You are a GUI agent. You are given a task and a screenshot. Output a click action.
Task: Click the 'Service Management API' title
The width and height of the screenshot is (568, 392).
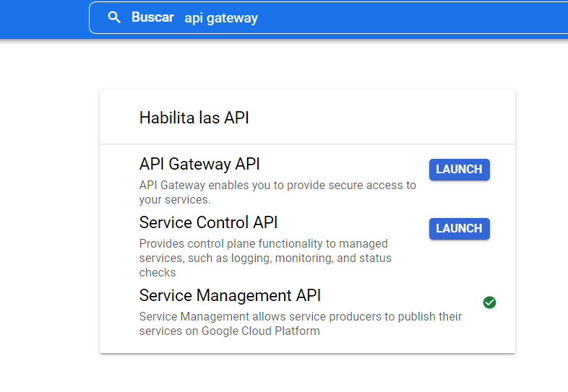(230, 295)
